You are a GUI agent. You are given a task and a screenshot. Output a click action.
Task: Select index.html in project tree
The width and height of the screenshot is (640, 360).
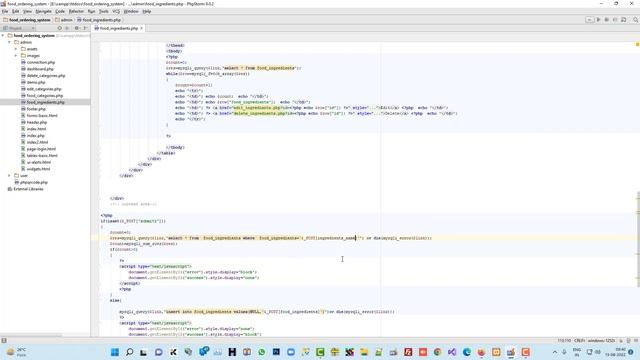[x=33, y=129]
